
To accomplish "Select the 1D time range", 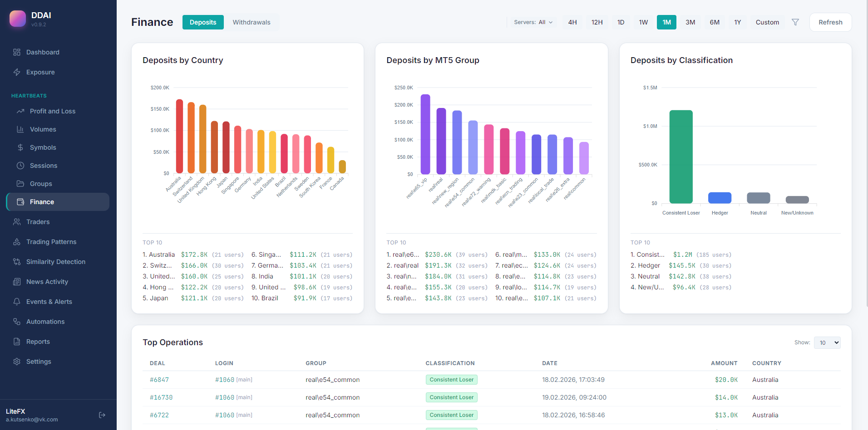I will click(621, 22).
